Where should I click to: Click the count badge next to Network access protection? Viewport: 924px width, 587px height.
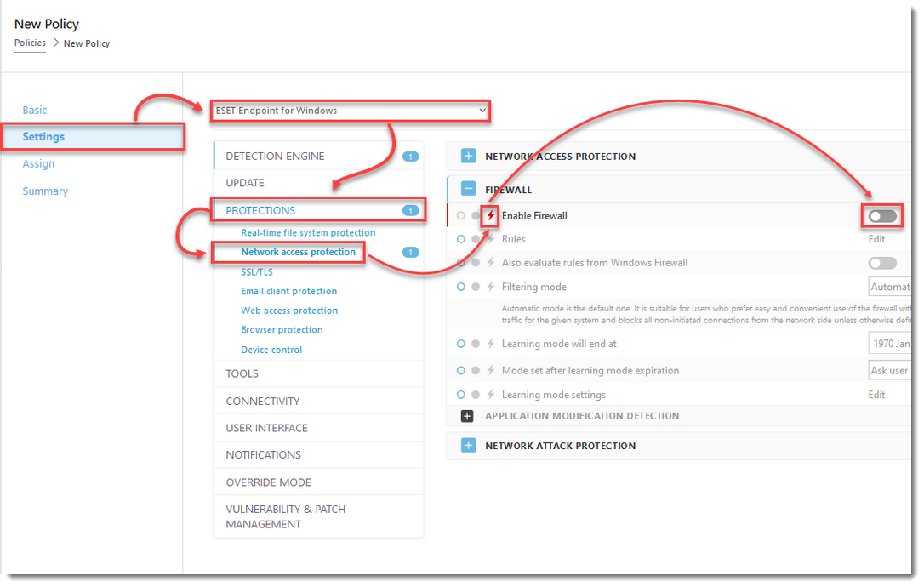click(x=410, y=253)
